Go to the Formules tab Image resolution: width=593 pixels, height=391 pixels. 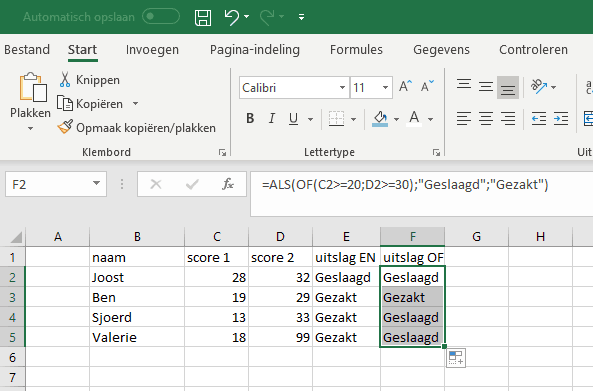pos(356,50)
